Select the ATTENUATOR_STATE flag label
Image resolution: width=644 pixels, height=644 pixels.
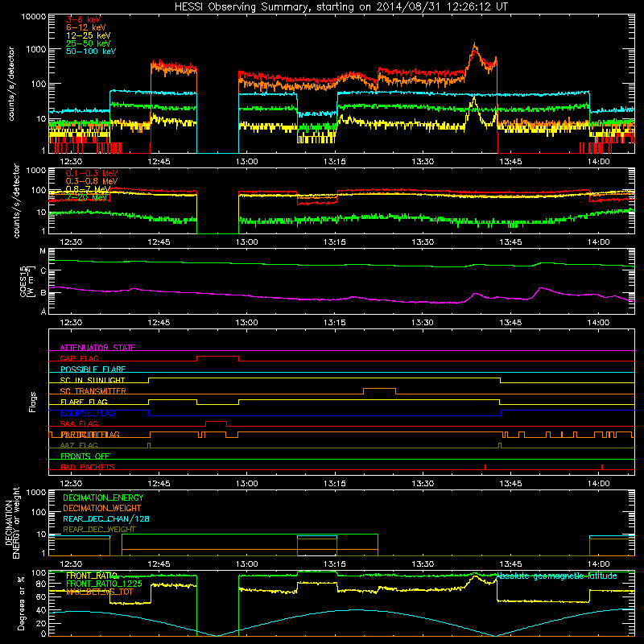pyautogui.click(x=97, y=348)
